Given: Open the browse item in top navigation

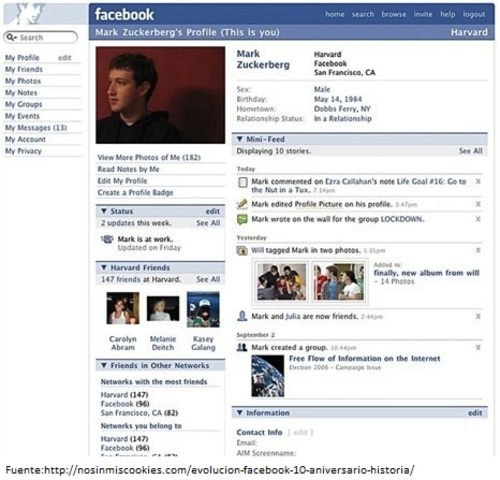Looking at the screenshot, I should (394, 14).
